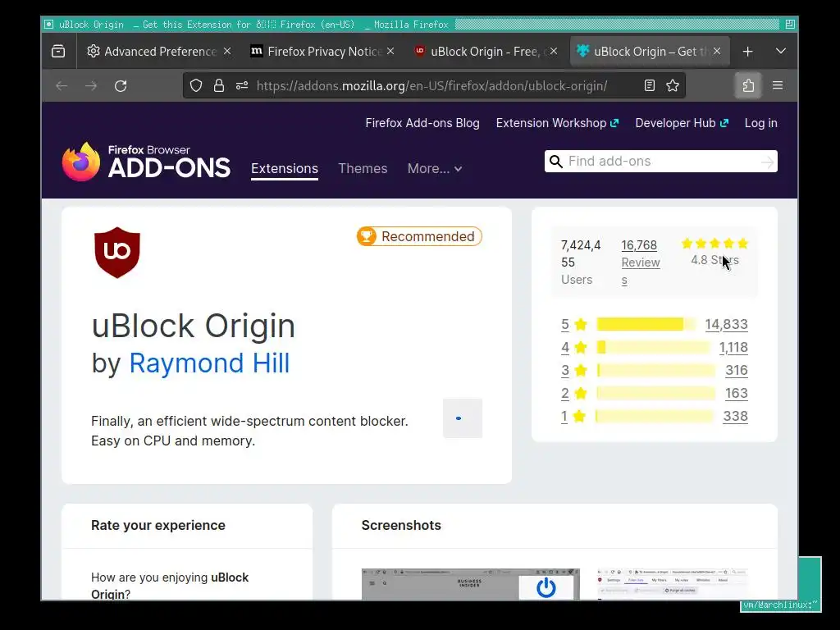Click the five-star rating display
Screen dimensions: 840x630
[714, 244]
